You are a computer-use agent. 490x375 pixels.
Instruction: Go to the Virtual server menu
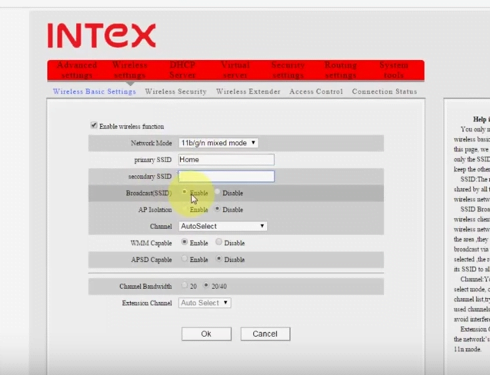tap(235, 70)
